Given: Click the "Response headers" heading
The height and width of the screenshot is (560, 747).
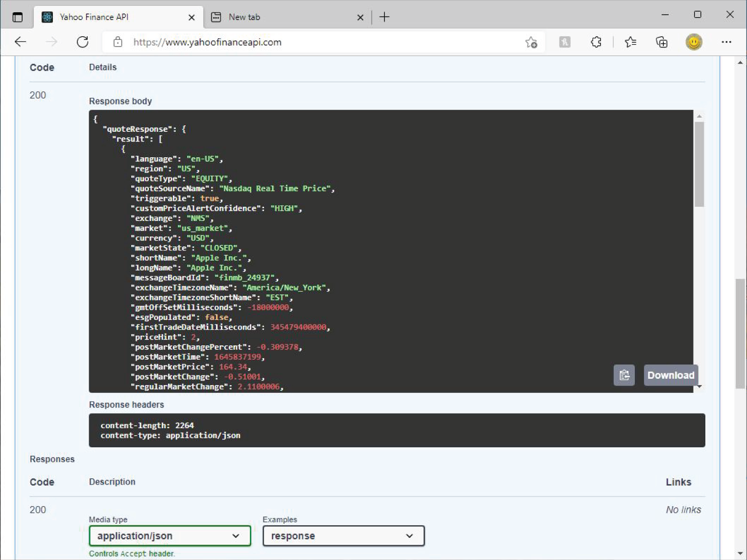Looking at the screenshot, I should (x=126, y=405).
